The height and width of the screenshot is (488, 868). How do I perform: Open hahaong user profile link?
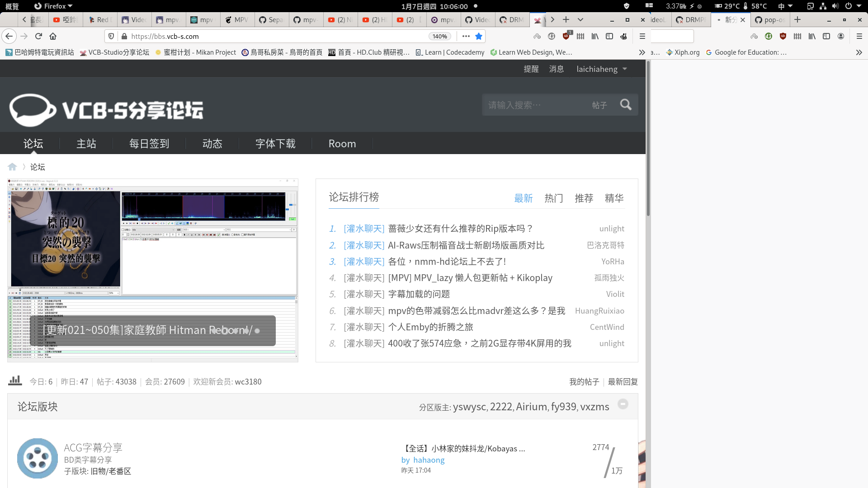pos(429,460)
